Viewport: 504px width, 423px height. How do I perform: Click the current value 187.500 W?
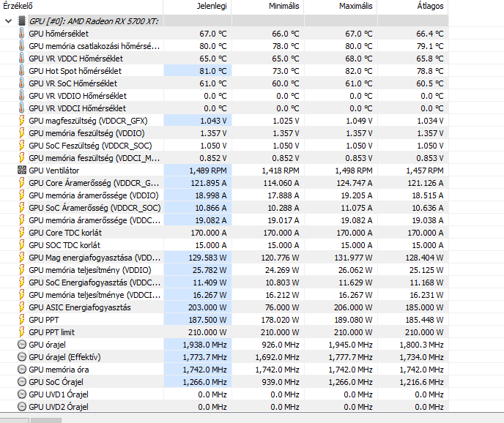tap(207, 320)
